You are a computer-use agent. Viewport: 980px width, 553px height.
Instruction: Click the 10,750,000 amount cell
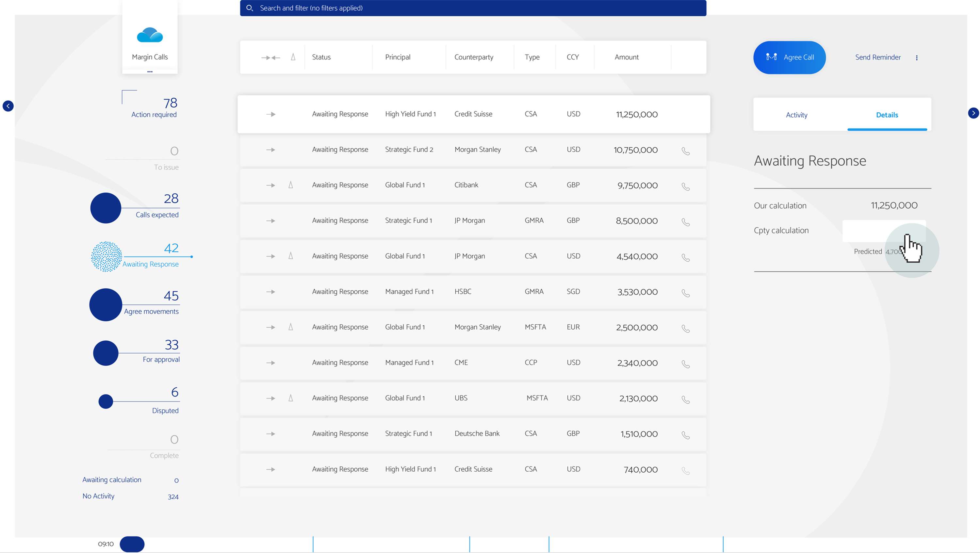click(636, 150)
